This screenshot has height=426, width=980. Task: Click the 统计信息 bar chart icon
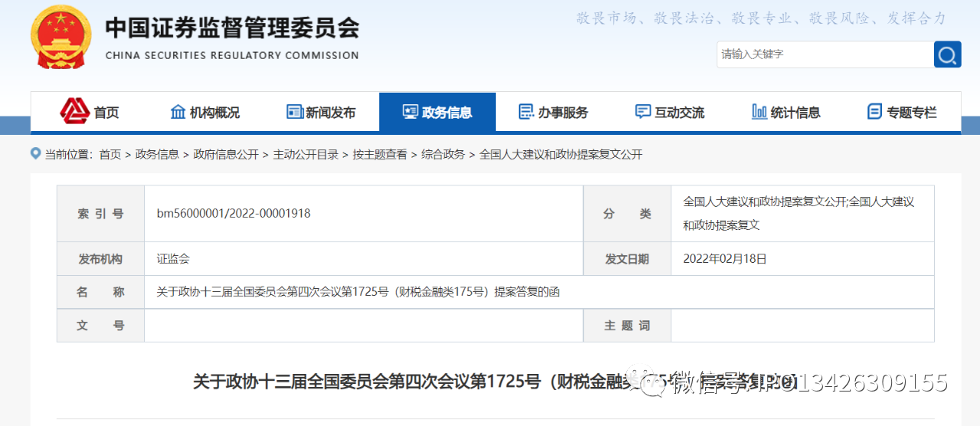(759, 112)
